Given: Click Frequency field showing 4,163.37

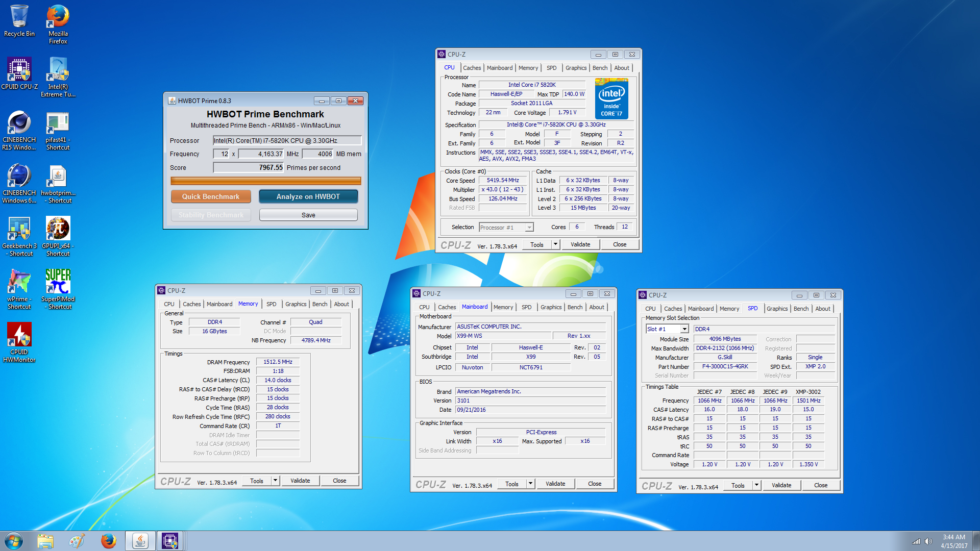Looking at the screenshot, I should [261, 154].
